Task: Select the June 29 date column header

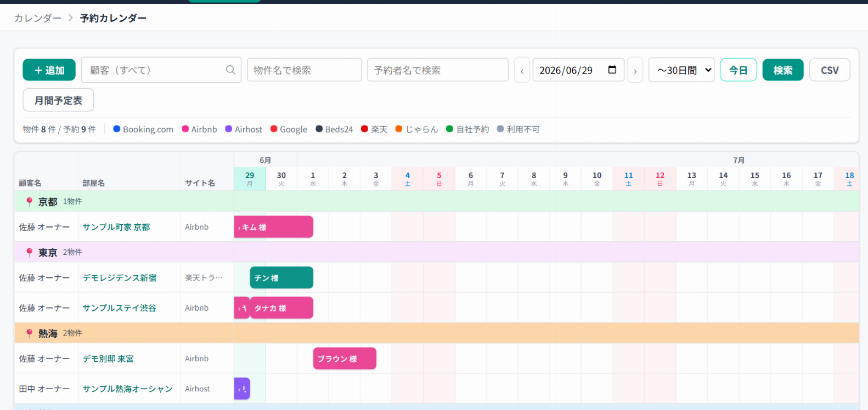Action: [250, 179]
